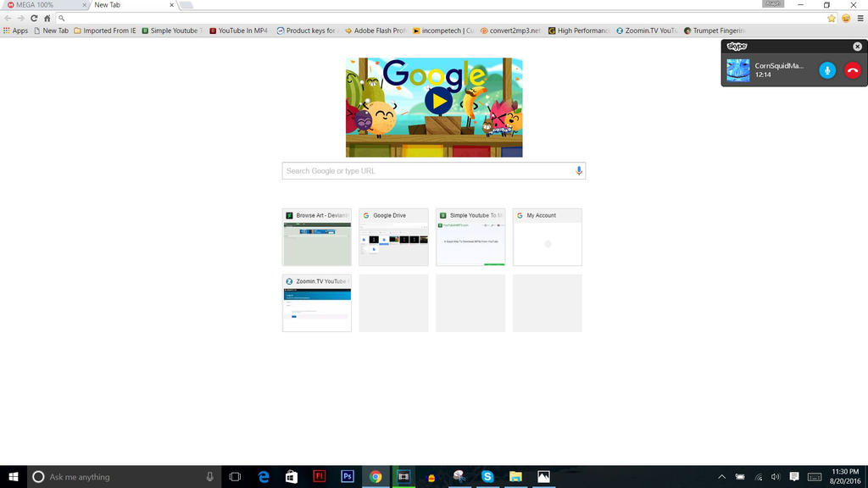Open the Trumpet Fingering bookmark

pos(715,31)
